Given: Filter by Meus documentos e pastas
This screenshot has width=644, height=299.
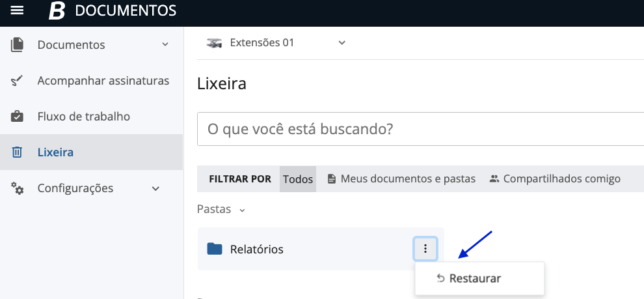Looking at the screenshot, I should tap(402, 178).
